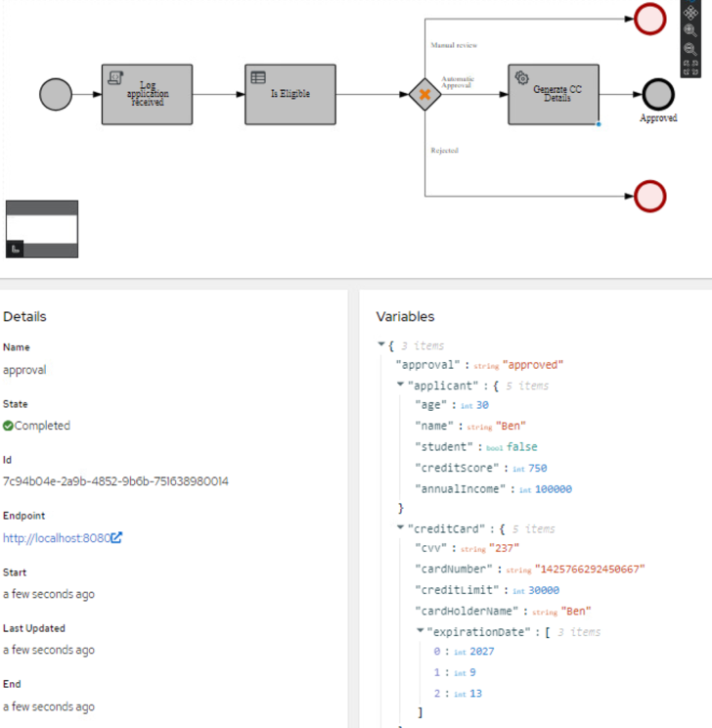
Task: Click the name value "Ben" under applicant
Action: [x=511, y=427]
